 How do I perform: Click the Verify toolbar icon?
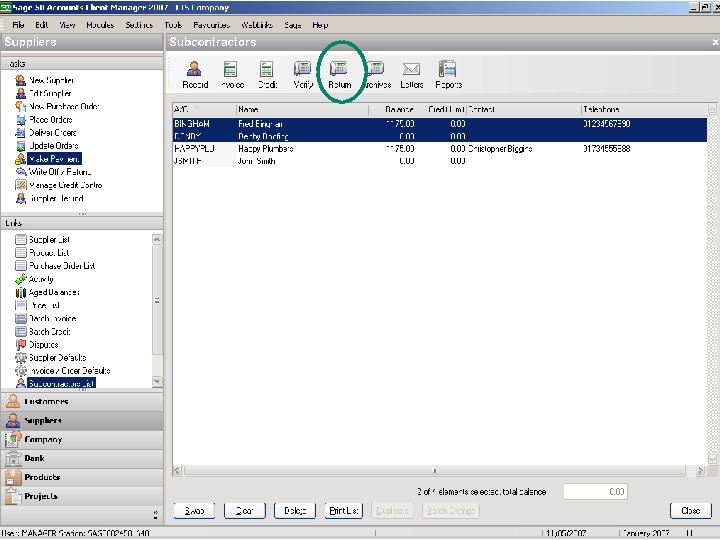[303, 75]
